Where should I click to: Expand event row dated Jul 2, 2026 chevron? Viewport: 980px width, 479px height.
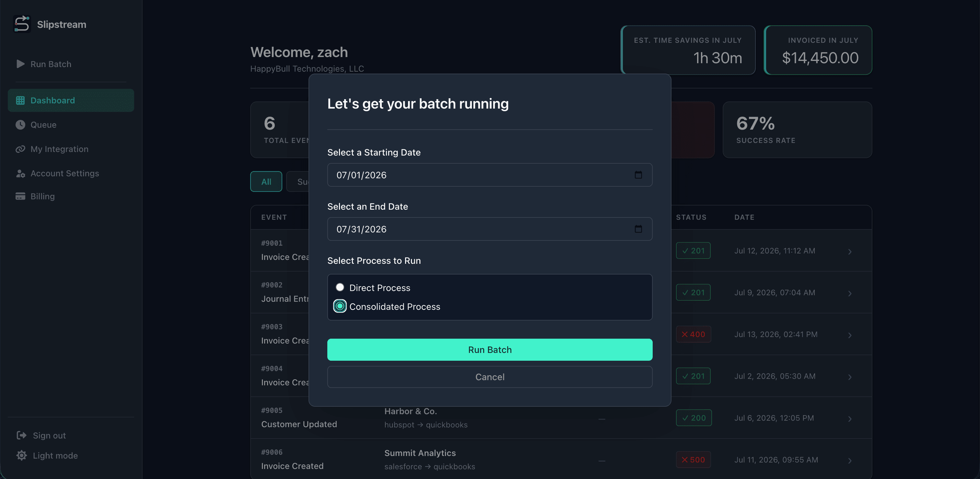click(x=849, y=377)
